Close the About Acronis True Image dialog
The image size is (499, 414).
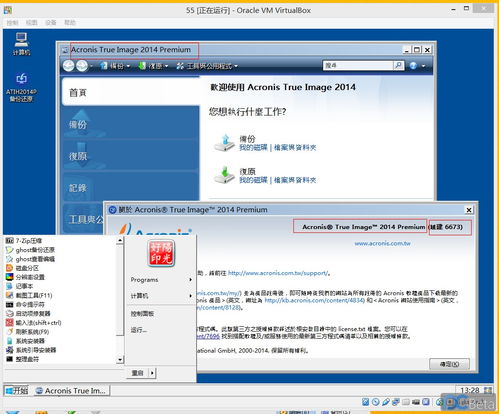[x=469, y=210]
